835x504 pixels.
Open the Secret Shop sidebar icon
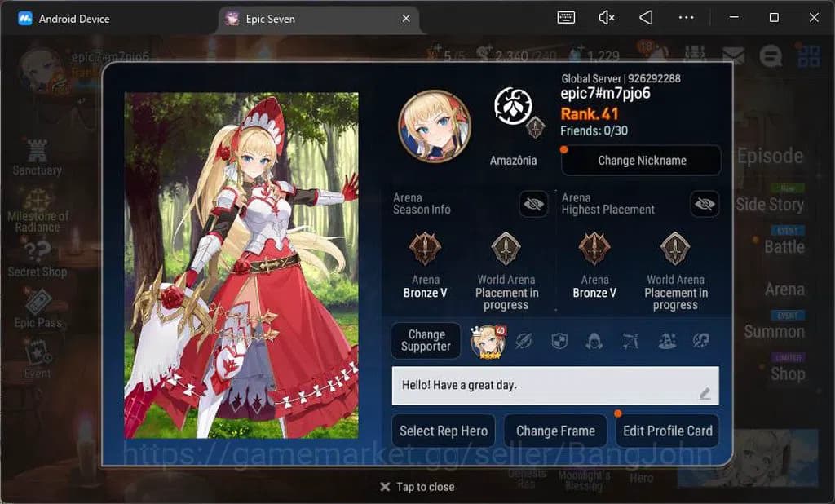pos(38,259)
